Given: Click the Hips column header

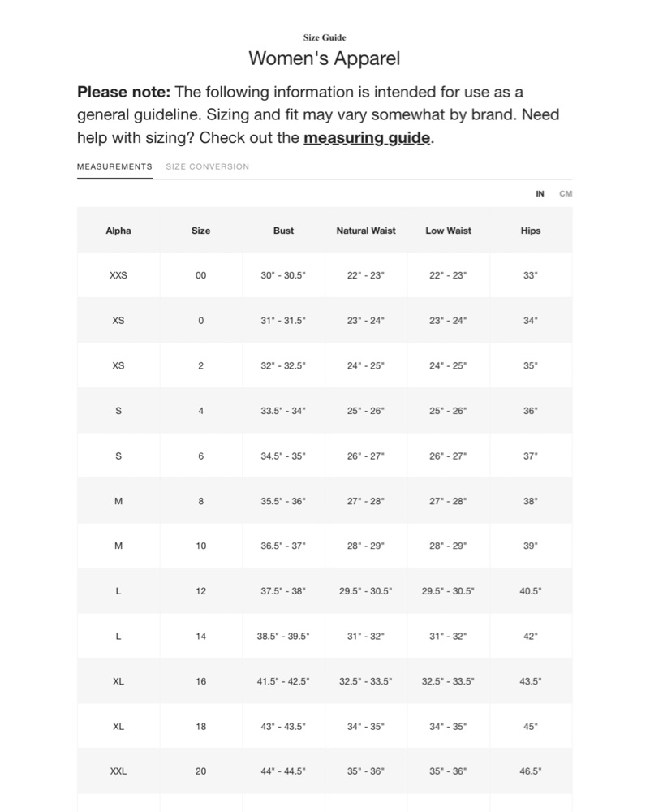Looking at the screenshot, I should click(531, 231).
